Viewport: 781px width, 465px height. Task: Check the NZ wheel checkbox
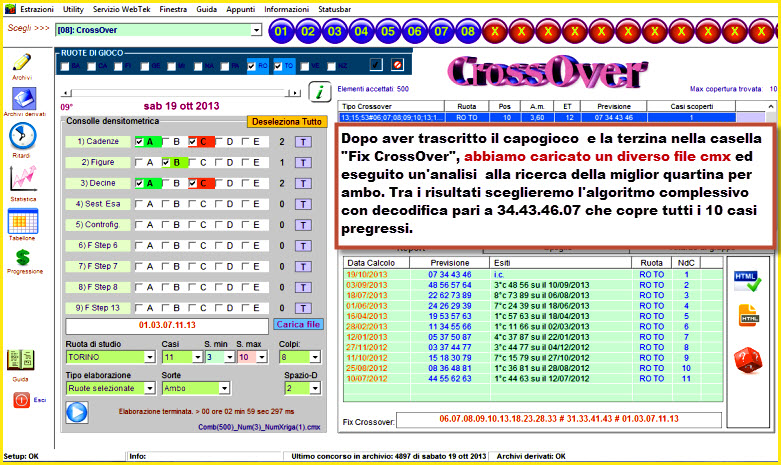(332, 66)
